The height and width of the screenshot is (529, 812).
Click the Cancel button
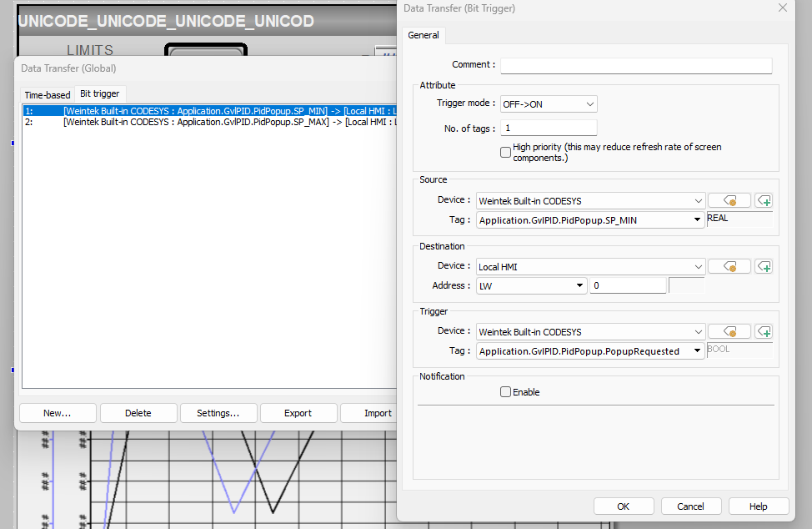coord(691,506)
